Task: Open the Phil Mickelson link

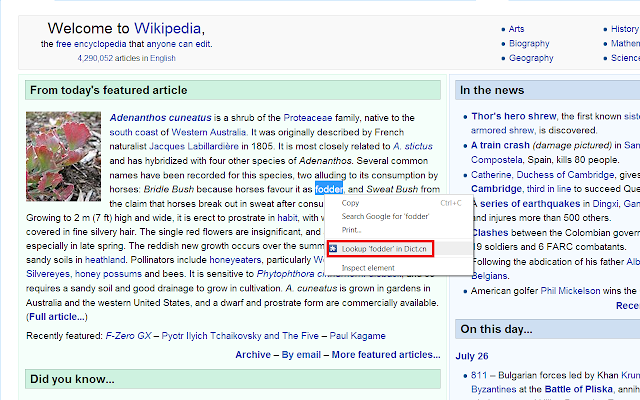Action: coord(570,291)
